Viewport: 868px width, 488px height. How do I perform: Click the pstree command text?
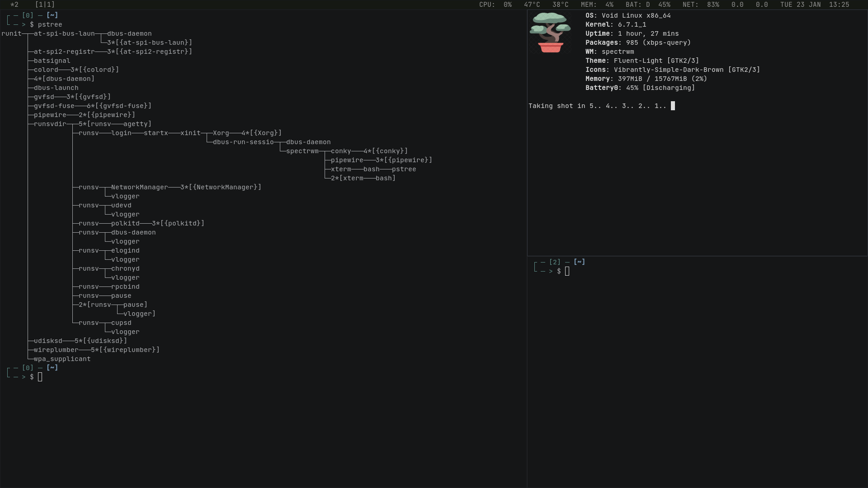coord(50,24)
